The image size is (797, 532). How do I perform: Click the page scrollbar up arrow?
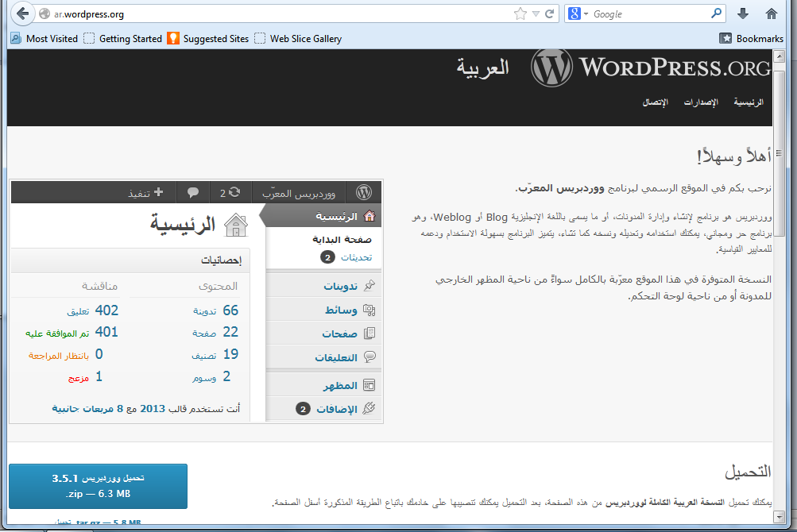click(x=779, y=56)
